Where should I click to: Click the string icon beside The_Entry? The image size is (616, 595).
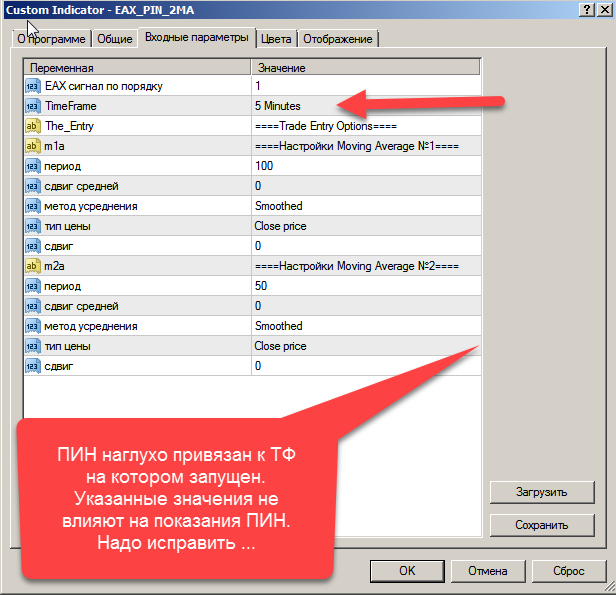(x=33, y=126)
